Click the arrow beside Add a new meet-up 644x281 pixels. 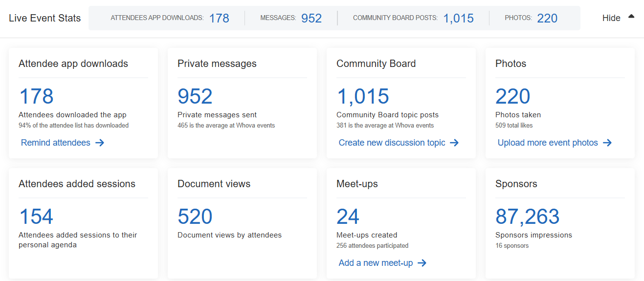click(x=422, y=263)
